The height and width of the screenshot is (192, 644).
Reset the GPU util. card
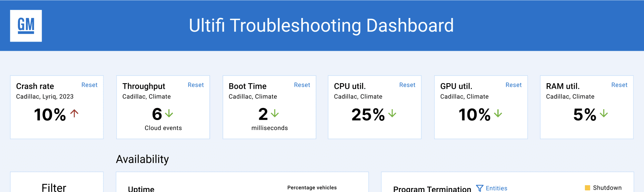click(514, 85)
